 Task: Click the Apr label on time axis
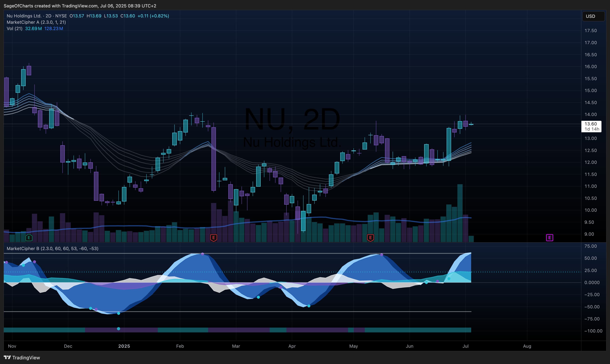[x=292, y=346]
